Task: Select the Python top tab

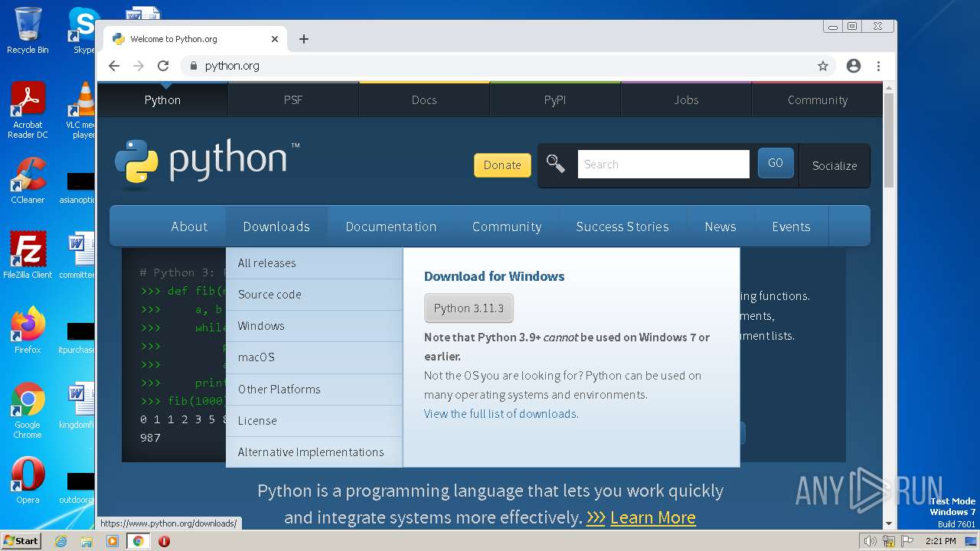Action: pos(162,99)
